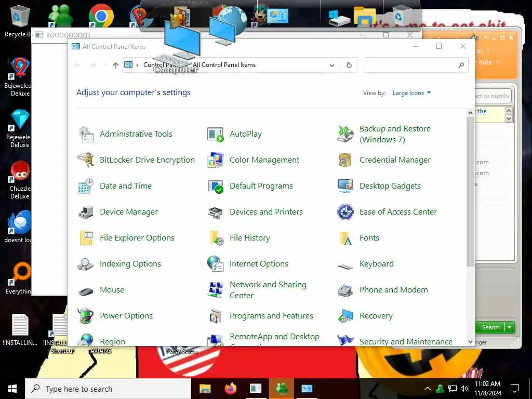This screenshot has height=399, width=532.
Task: Open Device Manager icon
Action: tap(86, 212)
